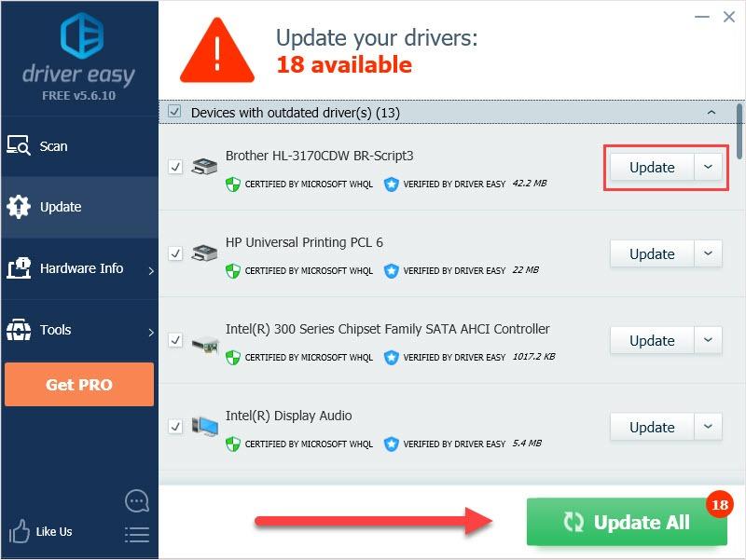Expand dropdown arrow next to Brother Update button

pyautogui.click(x=708, y=167)
